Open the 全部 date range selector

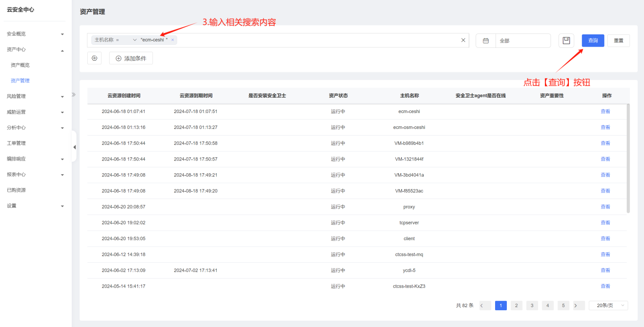(x=523, y=41)
